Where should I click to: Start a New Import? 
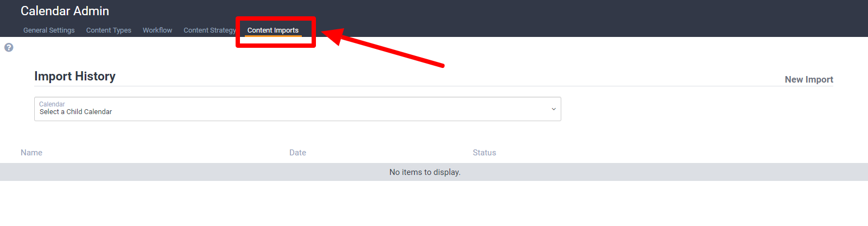[x=809, y=79]
